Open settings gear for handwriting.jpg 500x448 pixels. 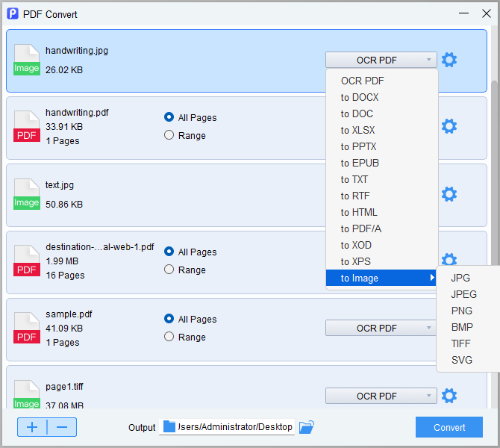pos(449,60)
